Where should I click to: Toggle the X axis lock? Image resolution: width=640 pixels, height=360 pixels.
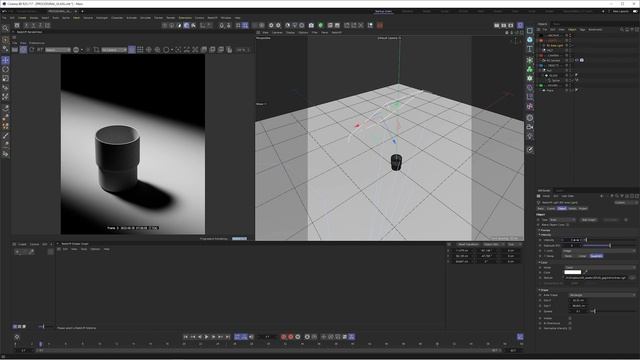point(26,25)
